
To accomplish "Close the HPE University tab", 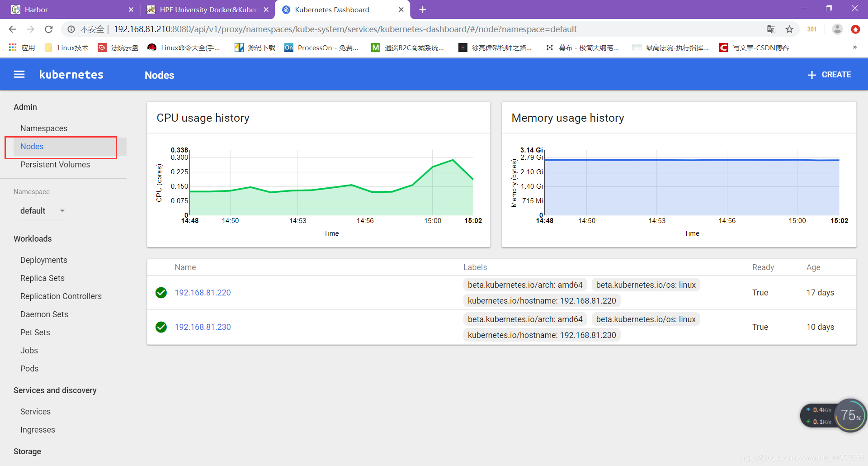I will (x=266, y=10).
